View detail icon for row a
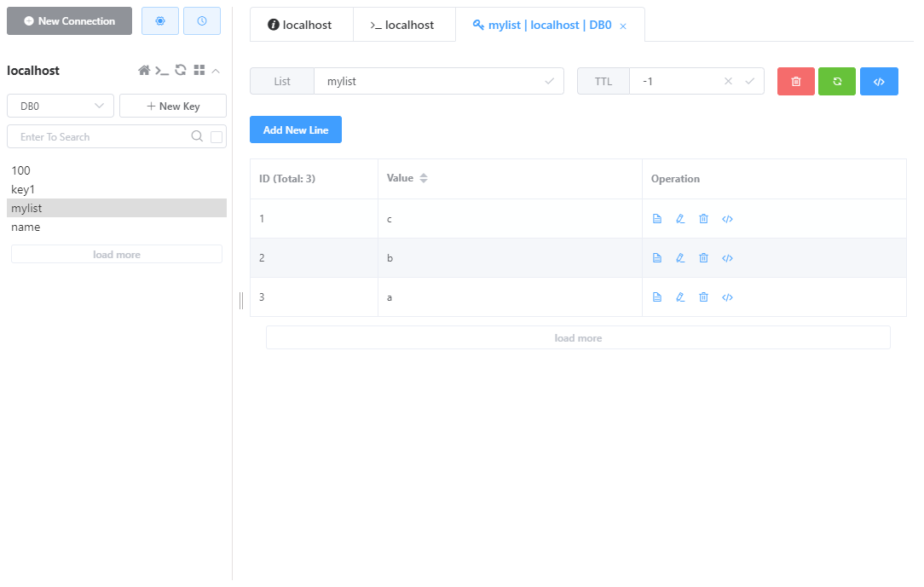The image size is (924, 587). coord(657,297)
